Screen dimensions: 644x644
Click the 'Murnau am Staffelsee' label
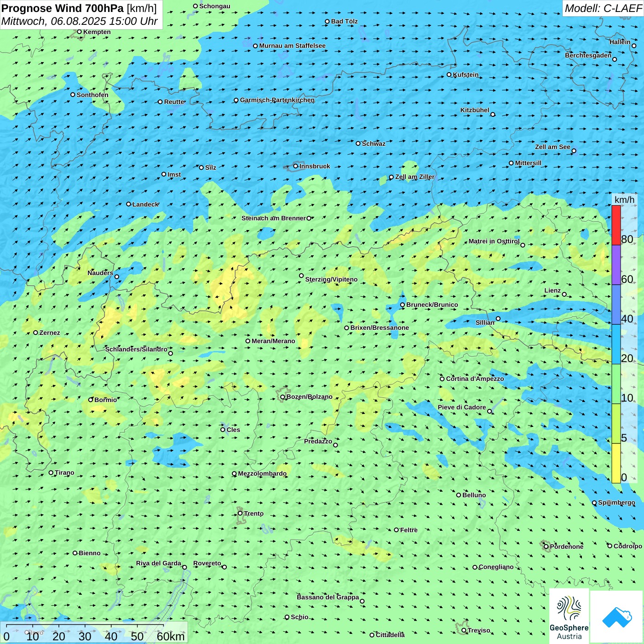293,46
